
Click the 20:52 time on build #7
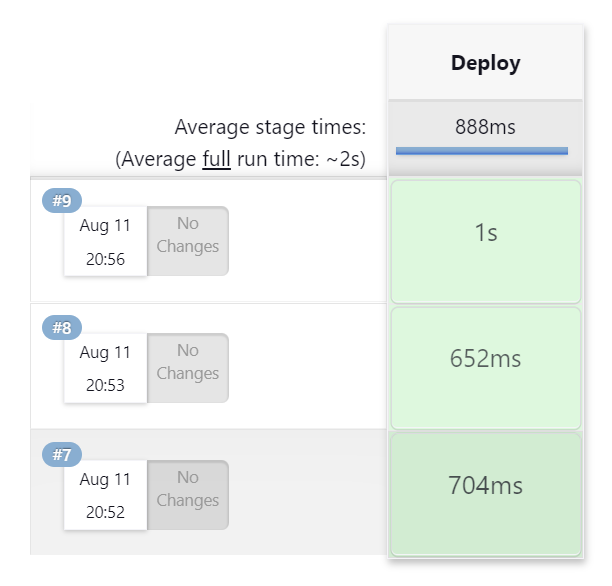(x=105, y=512)
